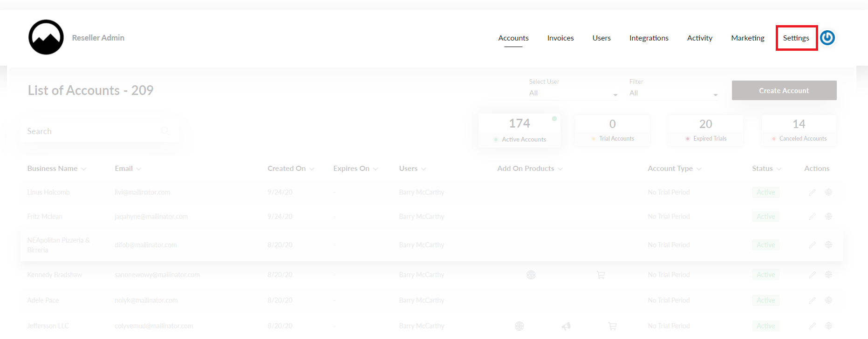Open the Accounts menu item
The width and height of the screenshot is (868, 339).
513,38
